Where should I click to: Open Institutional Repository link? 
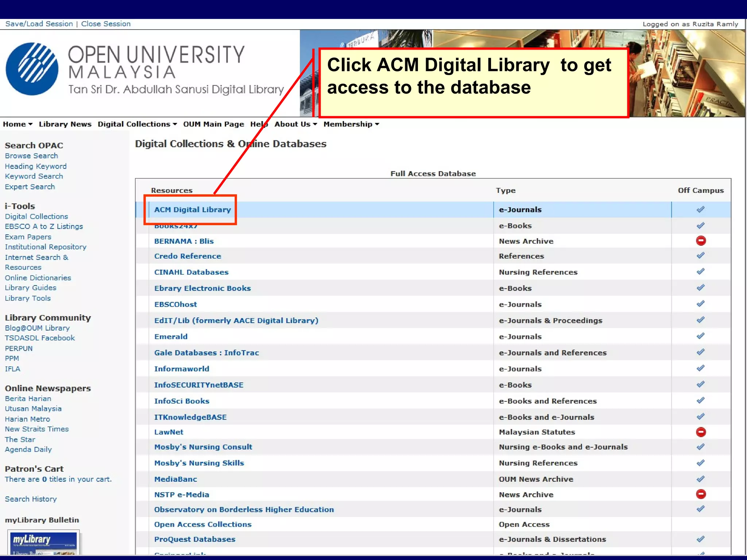pos(46,247)
